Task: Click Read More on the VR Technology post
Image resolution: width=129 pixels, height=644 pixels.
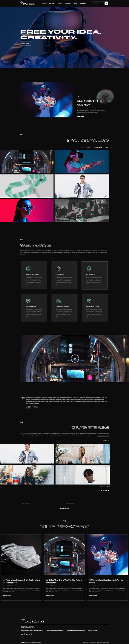Action: click(x=93, y=596)
